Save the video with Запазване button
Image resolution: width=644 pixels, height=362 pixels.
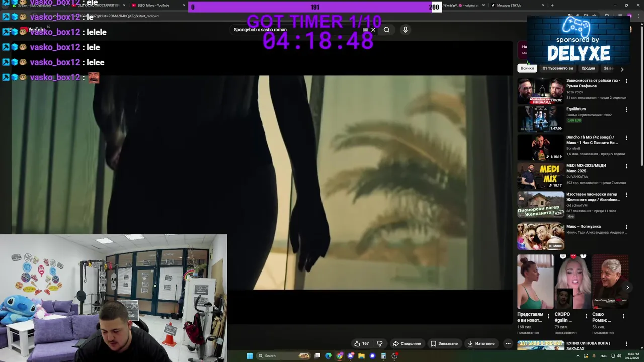coord(444,344)
